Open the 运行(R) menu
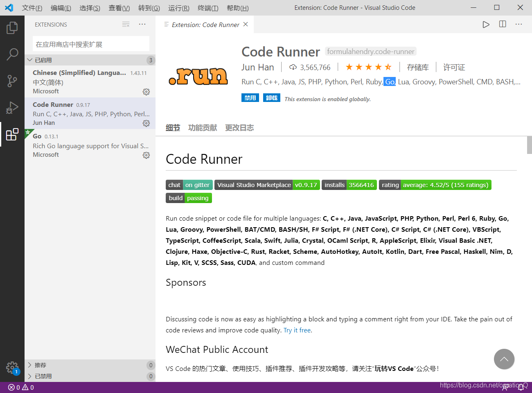 tap(179, 8)
